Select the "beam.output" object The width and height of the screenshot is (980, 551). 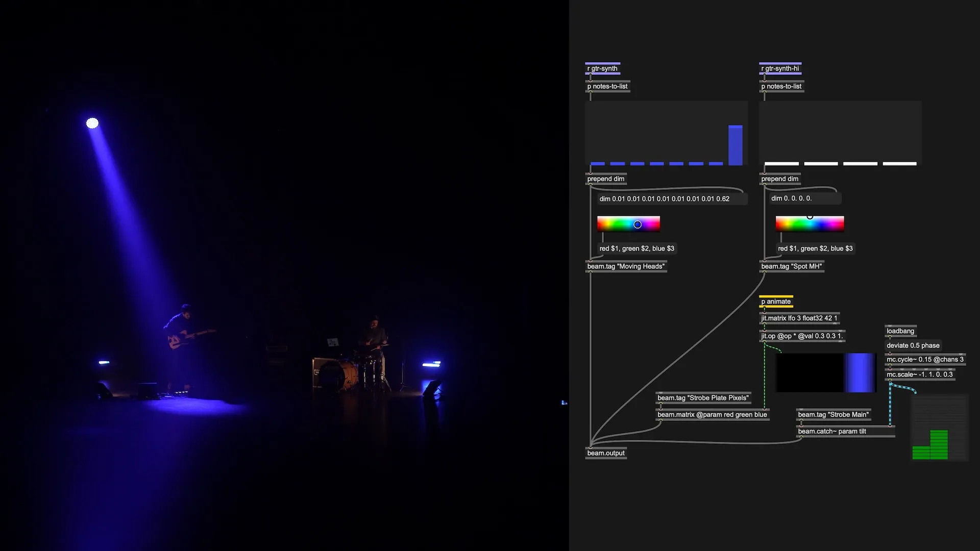pyautogui.click(x=605, y=453)
